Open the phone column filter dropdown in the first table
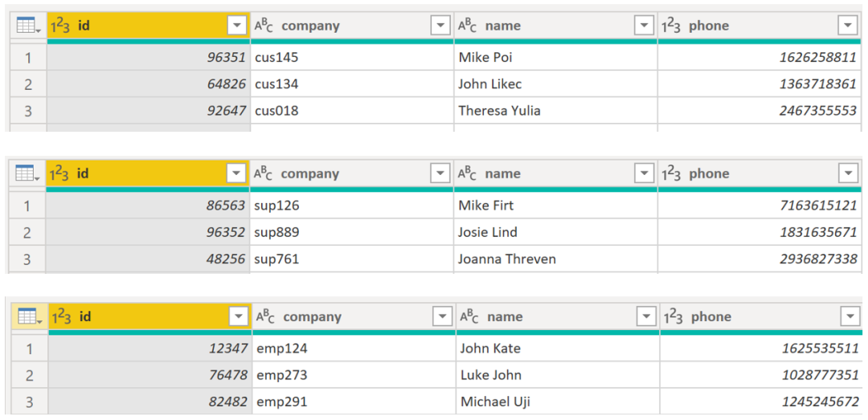The height and width of the screenshot is (420, 868). [848, 26]
